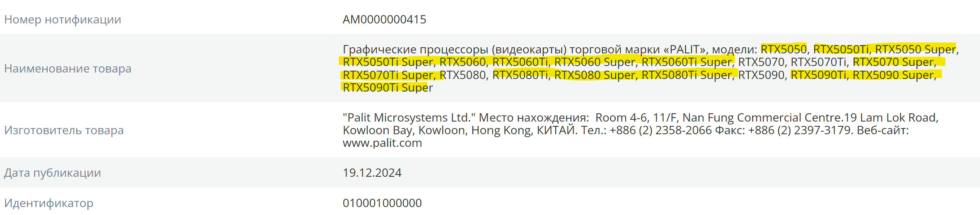Image resolution: width=980 pixels, height=215 pixels.
Task: Click the highlighted RTX5090Ti Super text
Action: (x=388, y=88)
